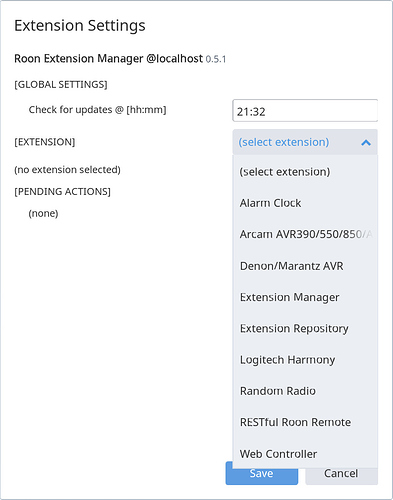Click the (select extension) dropdown header
The image size is (393, 500).
click(305, 142)
